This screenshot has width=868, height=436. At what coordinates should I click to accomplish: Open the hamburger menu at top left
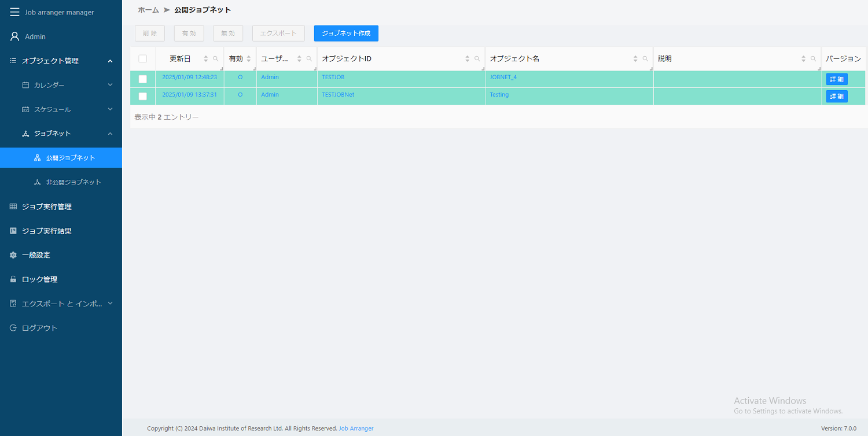click(14, 12)
